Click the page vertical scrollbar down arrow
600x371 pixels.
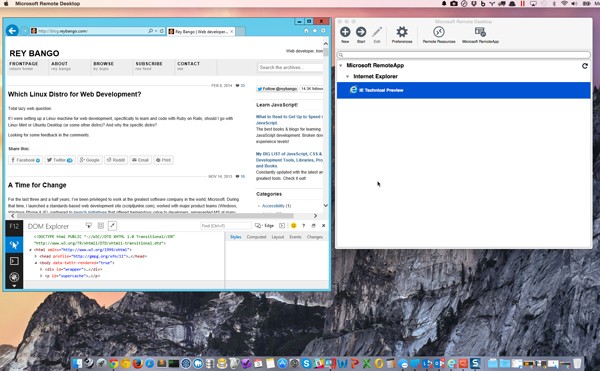tap(326, 205)
